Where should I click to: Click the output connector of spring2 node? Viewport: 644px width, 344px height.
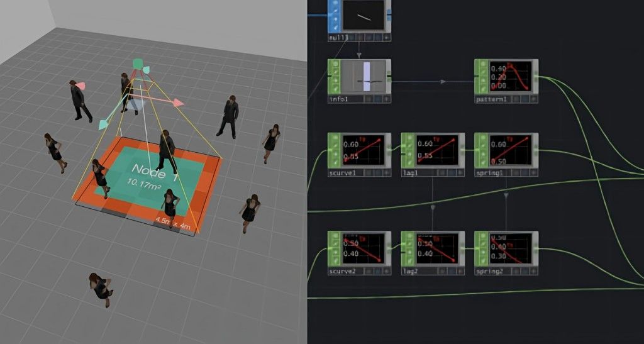click(536, 248)
